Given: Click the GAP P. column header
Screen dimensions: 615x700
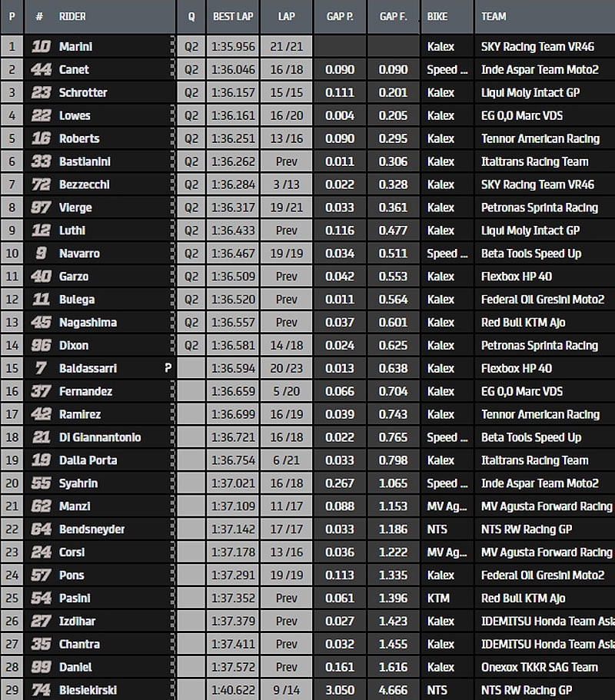Looking at the screenshot, I should [x=339, y=16].
